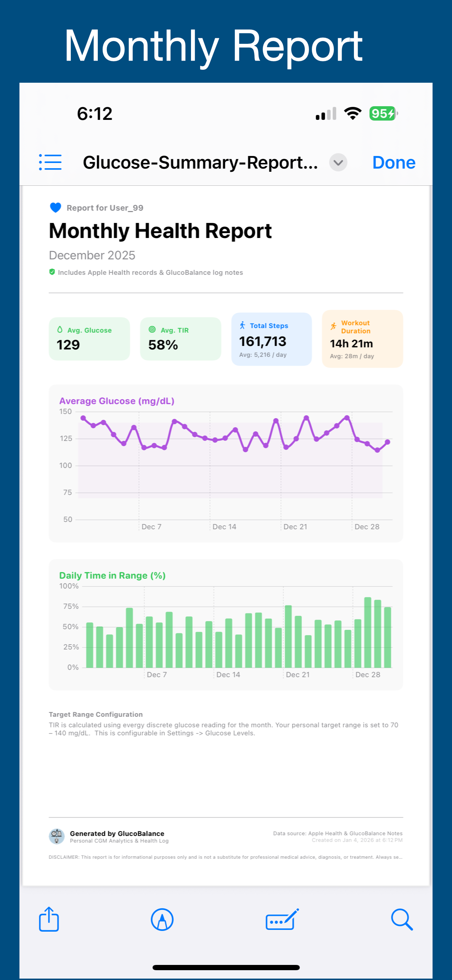Tap the 'Avg: 5,216 / day' text
452x980 pixels.
coord(263,355)
